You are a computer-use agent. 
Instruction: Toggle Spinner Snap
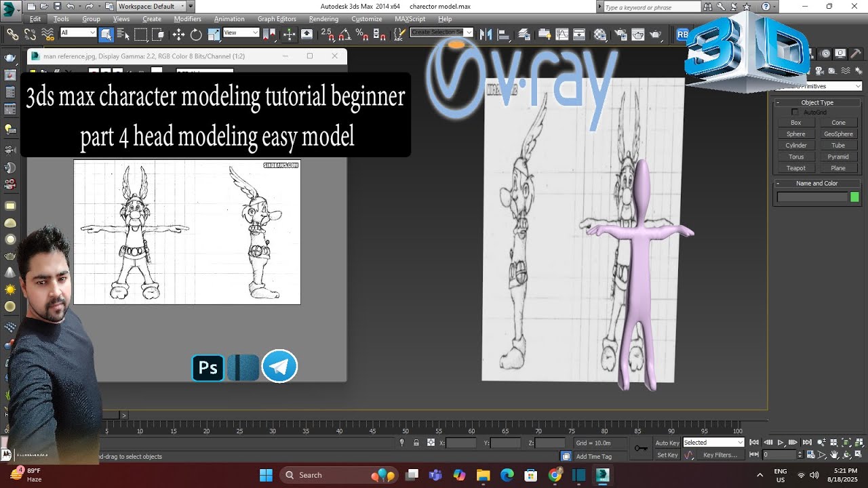point(380,34)
